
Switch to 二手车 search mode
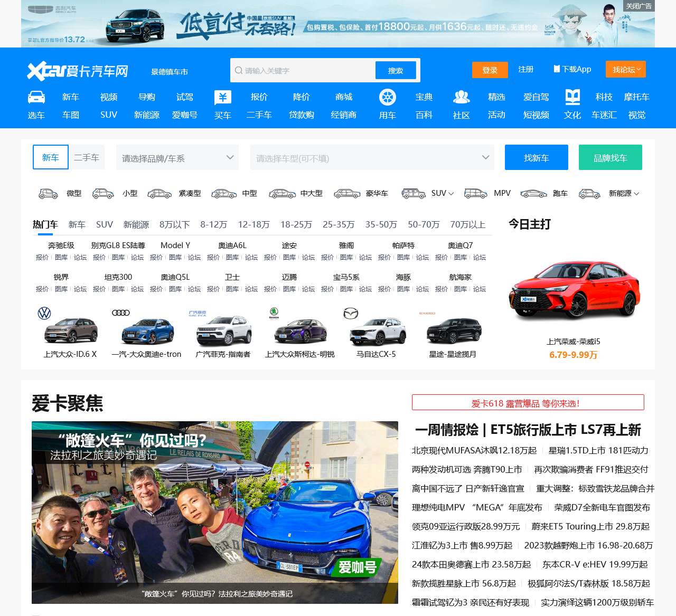click(x=87, y=157)
